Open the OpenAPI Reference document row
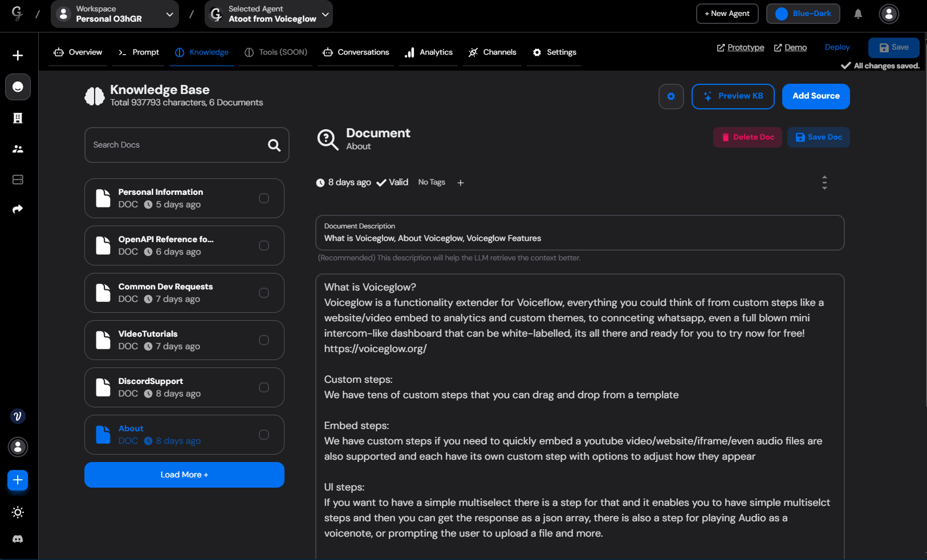 click(184, 246)
